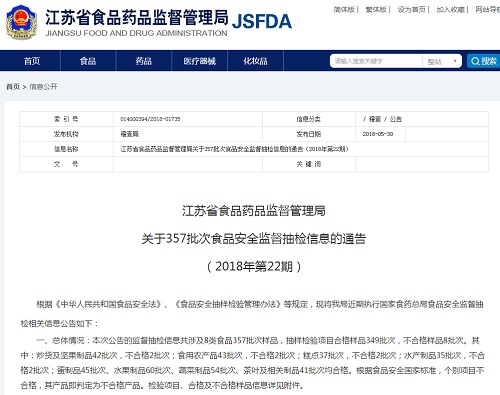The width and height of the screenshot is (500, 395).
Task: Click 信息公开 in the breadcrumb
Action: [43, 87]
